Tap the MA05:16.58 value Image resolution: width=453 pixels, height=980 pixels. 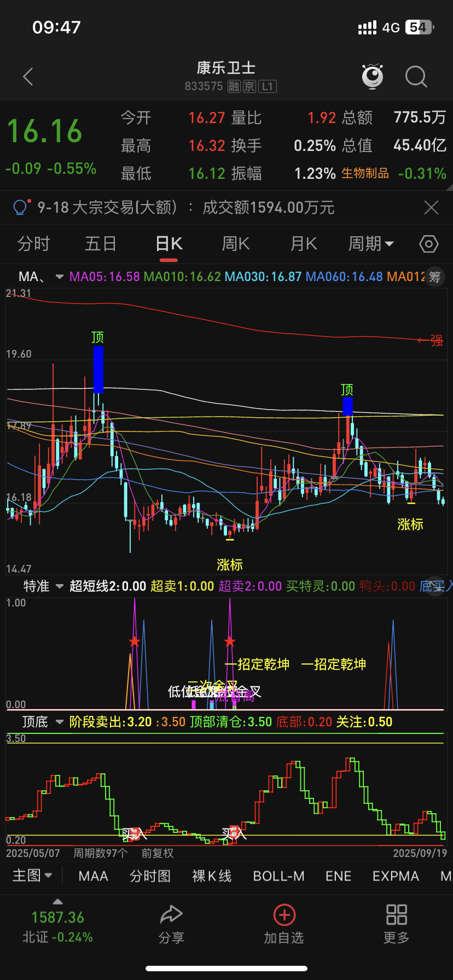[104, 277]
